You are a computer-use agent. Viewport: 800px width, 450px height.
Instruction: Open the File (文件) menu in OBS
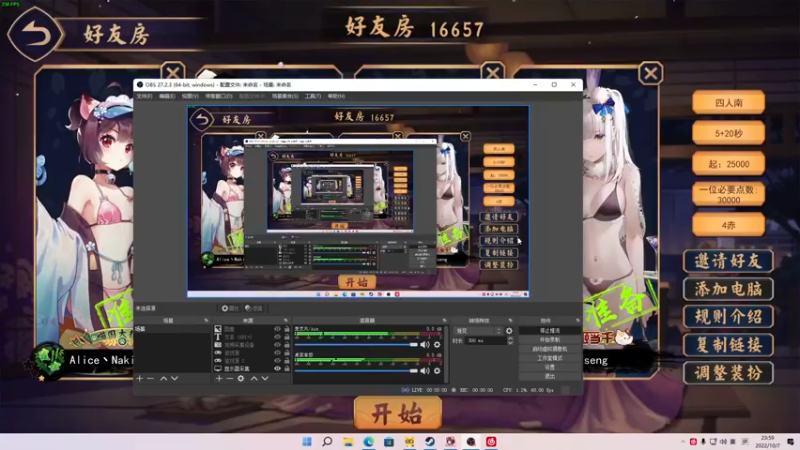pyautogui.click(x=144, y=96)
